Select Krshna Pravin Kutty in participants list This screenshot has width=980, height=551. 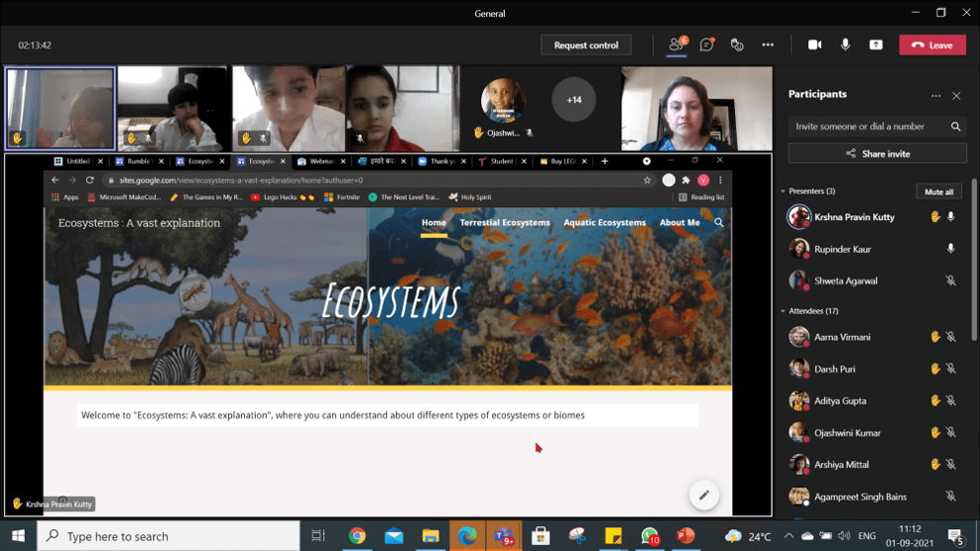tap(853, 217)
